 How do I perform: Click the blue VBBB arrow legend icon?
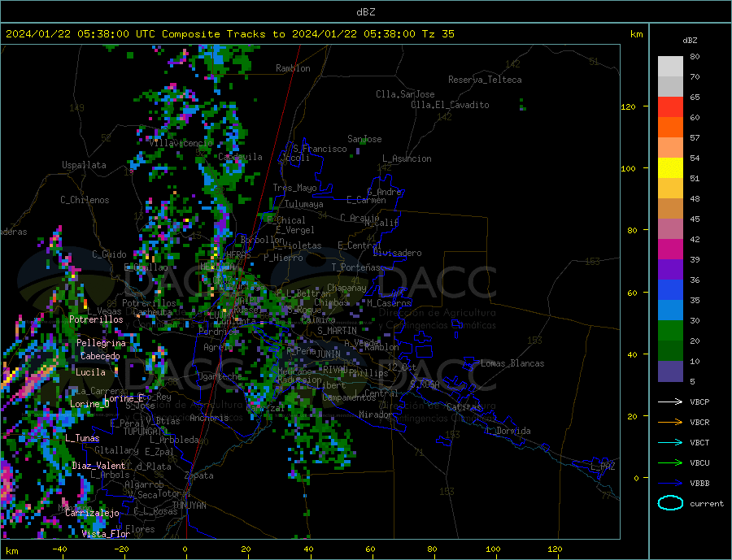pos(670,483)
